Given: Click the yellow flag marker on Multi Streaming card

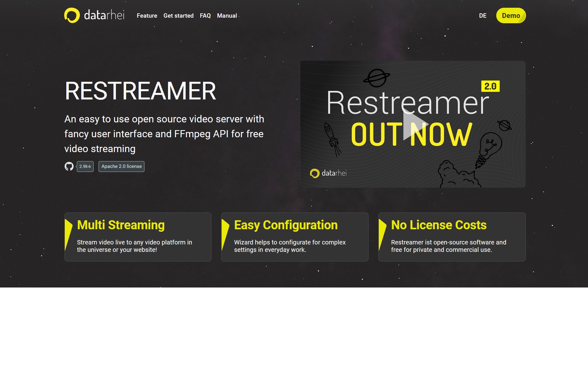Looking at the screenshot, I should [68, 235].
